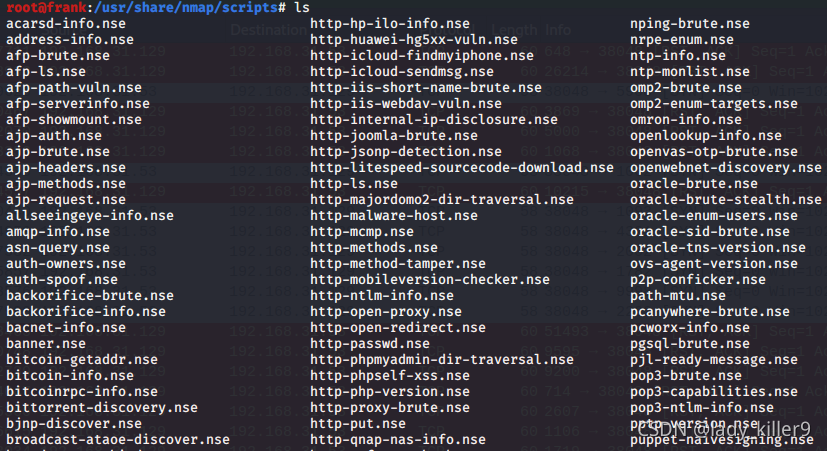Screen dimensions: 827x451
Task: Select http-litespeed-sourcecode-download.nse
Action: pos(462,168)
